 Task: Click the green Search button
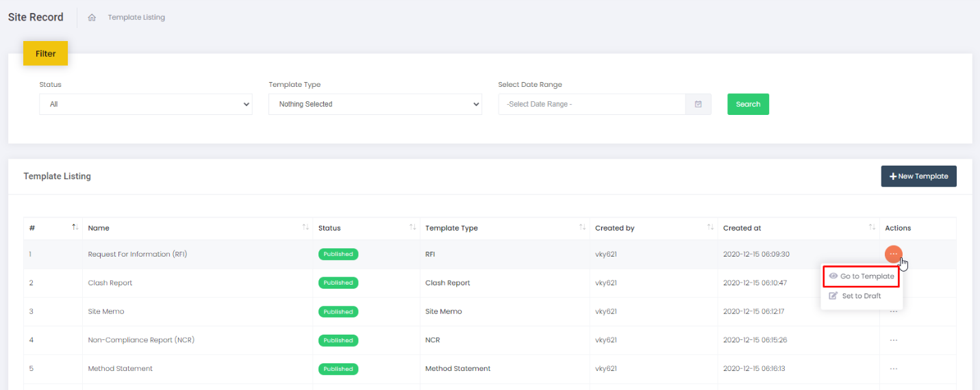748,104
